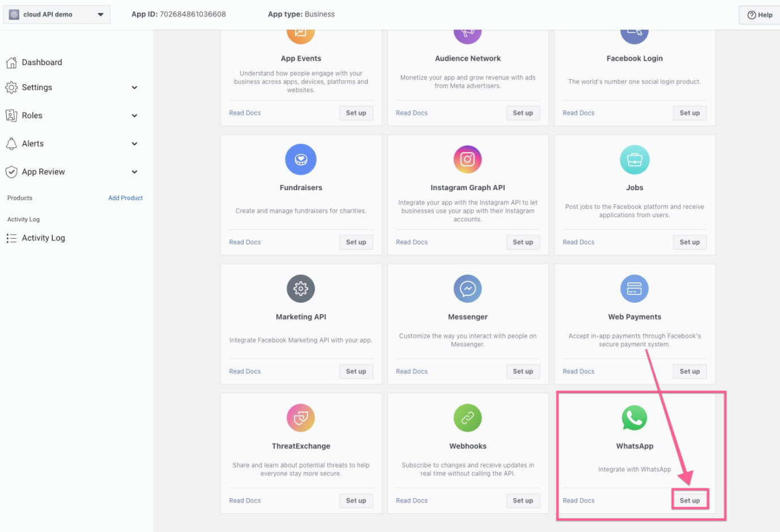Image resolution: width=780 pixels, height=532 pixels.
Task: Click the Fundraisers heart icon
Action: tap(301, 160)
